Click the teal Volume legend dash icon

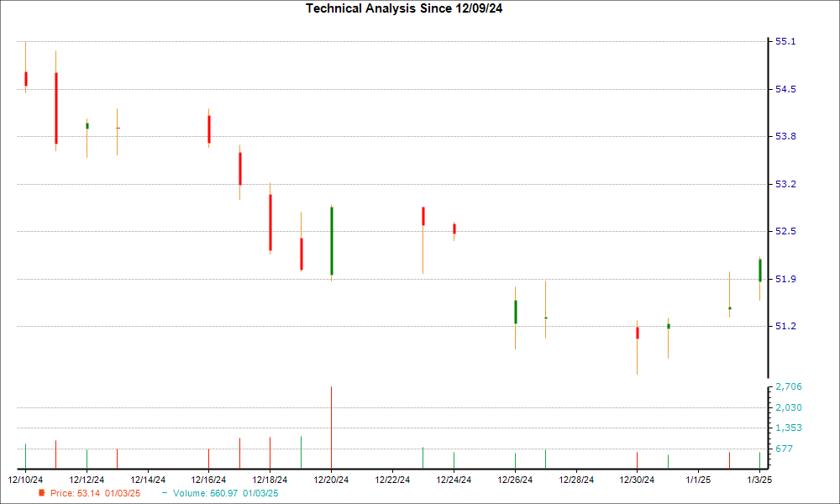tap(165, 493)
